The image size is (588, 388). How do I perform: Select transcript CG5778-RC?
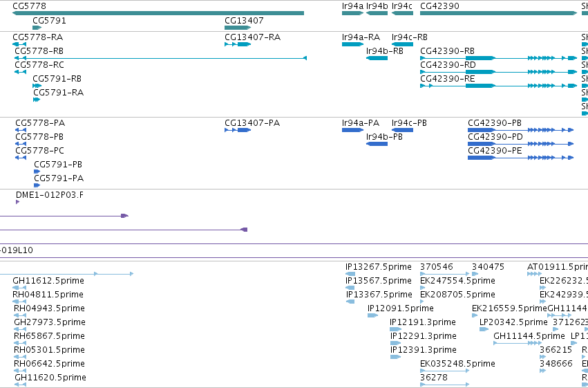pos(20,72)
